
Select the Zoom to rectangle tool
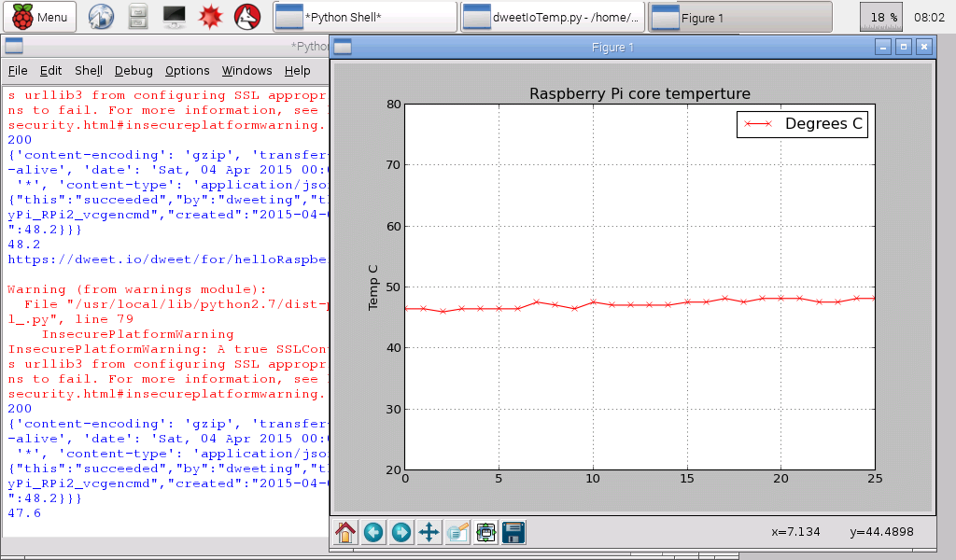click(457, 532)
